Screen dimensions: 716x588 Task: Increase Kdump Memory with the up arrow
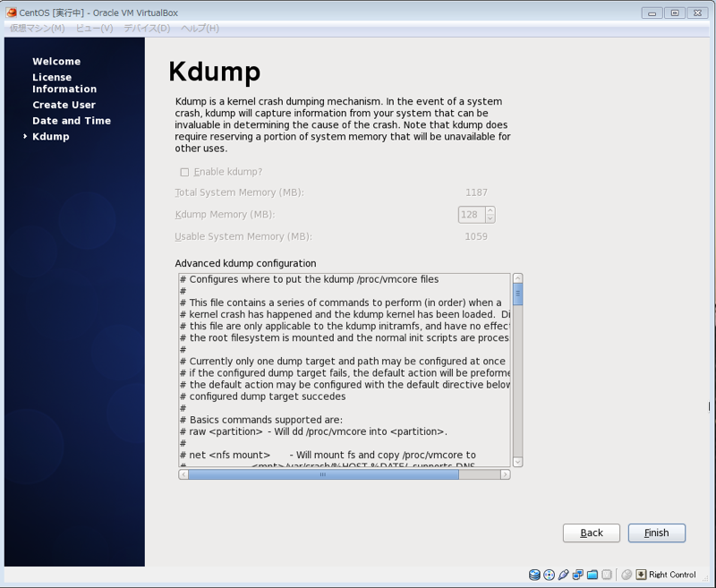click(490, 210)
